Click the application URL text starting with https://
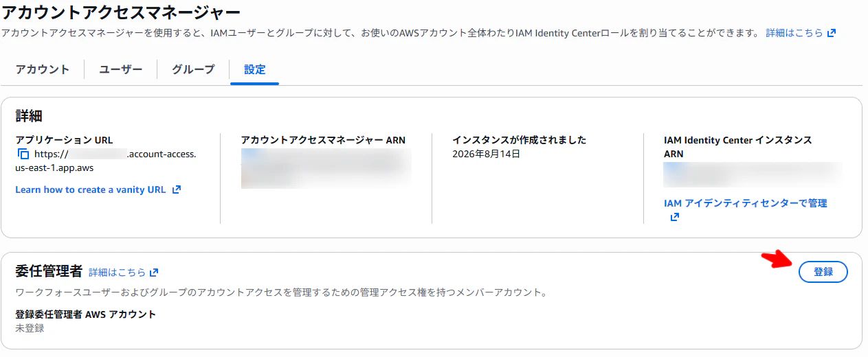 106,161
